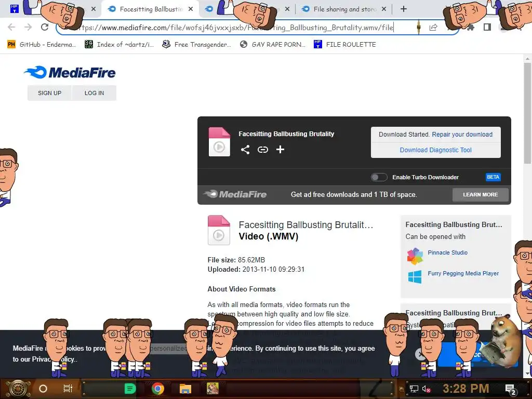Click the 'Video (.WMV)' label
The height and width of the screenshot is (399, 532).
click(x=269, y=236)
